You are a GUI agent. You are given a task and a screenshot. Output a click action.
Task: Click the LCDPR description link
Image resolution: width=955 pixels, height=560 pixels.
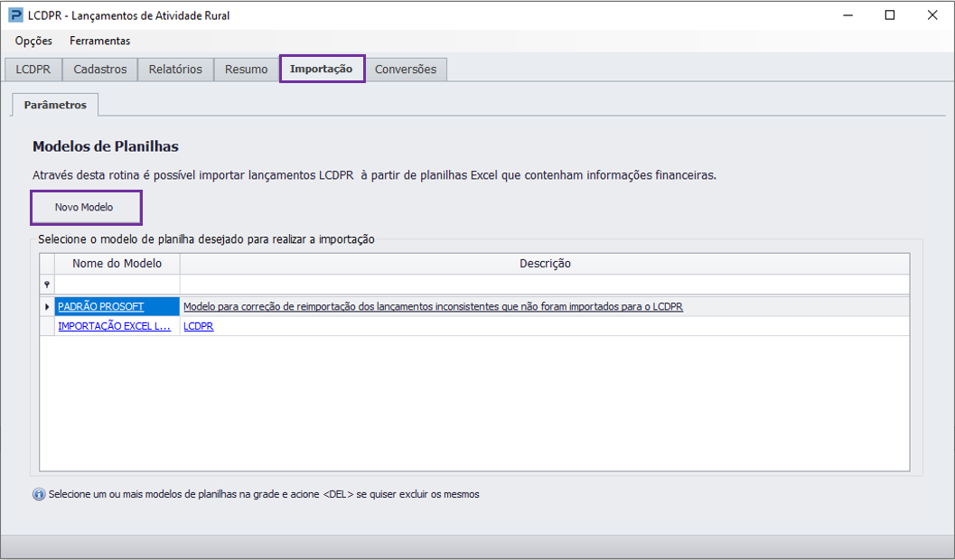pos(199,326)
